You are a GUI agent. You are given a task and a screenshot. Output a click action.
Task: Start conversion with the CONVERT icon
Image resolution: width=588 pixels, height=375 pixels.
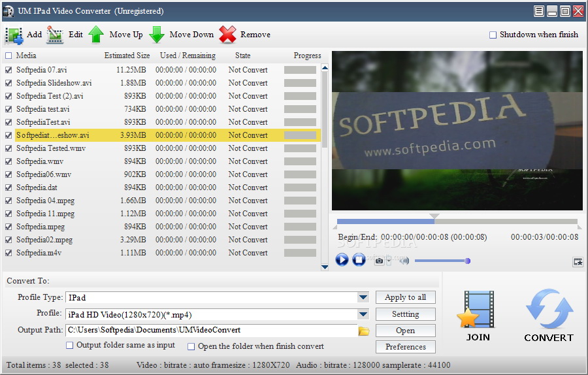pyautogui.click(x=549, y=309)
